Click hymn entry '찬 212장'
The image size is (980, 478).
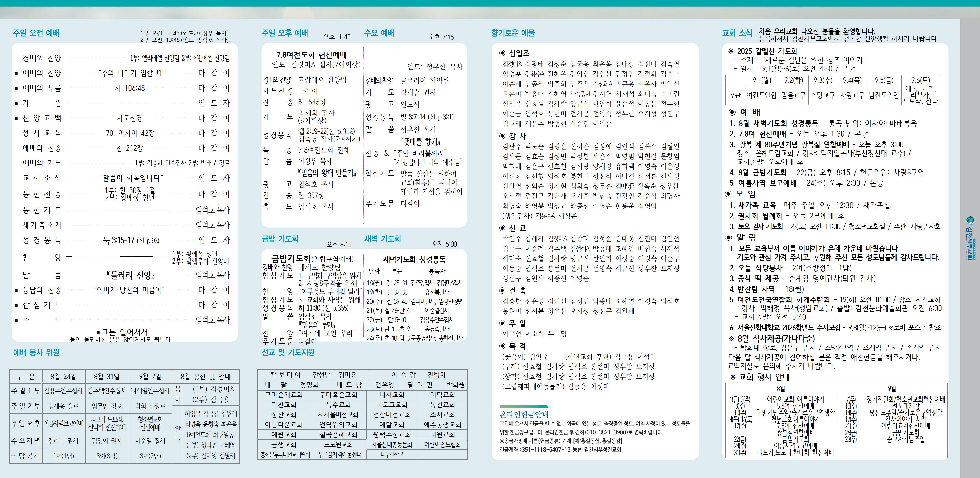130,148
